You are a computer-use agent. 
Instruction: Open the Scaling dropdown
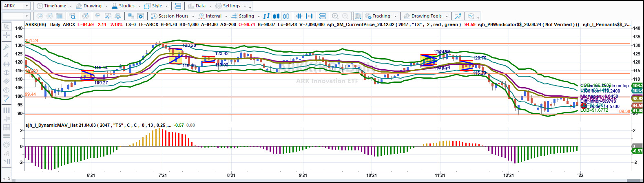coord(246,16)
